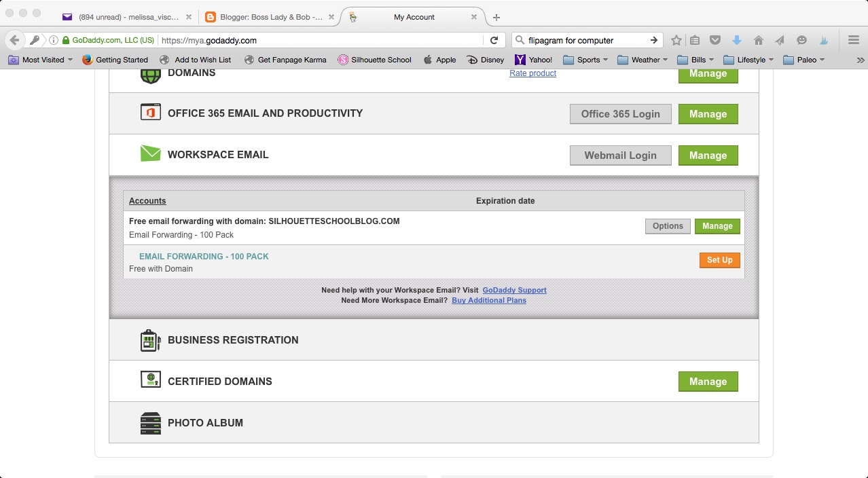Show more bookmarks with the double chevron
Image resolution: width=868 pixels, height=478 pixels.
click(860, 60)
